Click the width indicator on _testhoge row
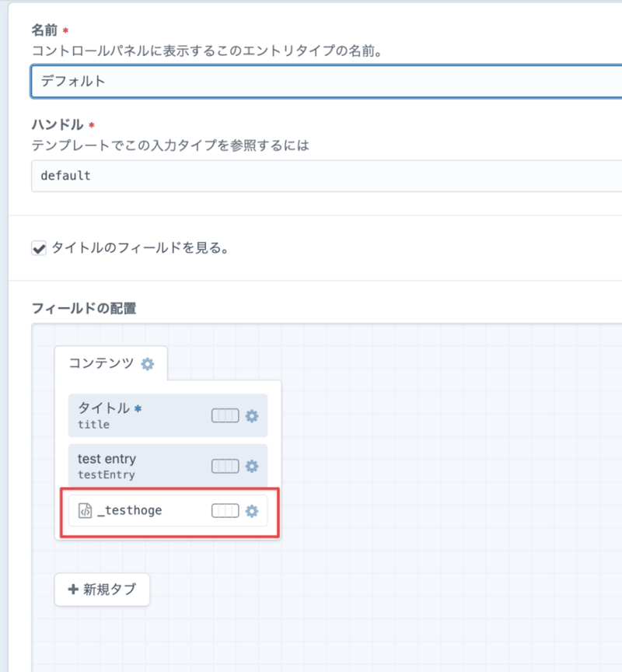The height and width of the screenshot is (672, 622). (225, 511)
